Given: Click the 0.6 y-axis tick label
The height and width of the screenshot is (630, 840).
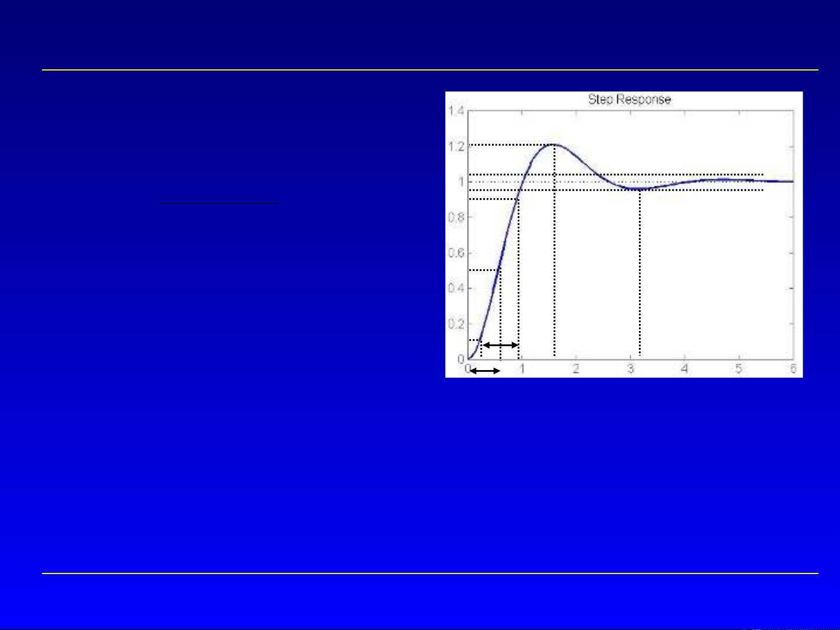Looking at the screenshot, I should click(x=456, y=253).
